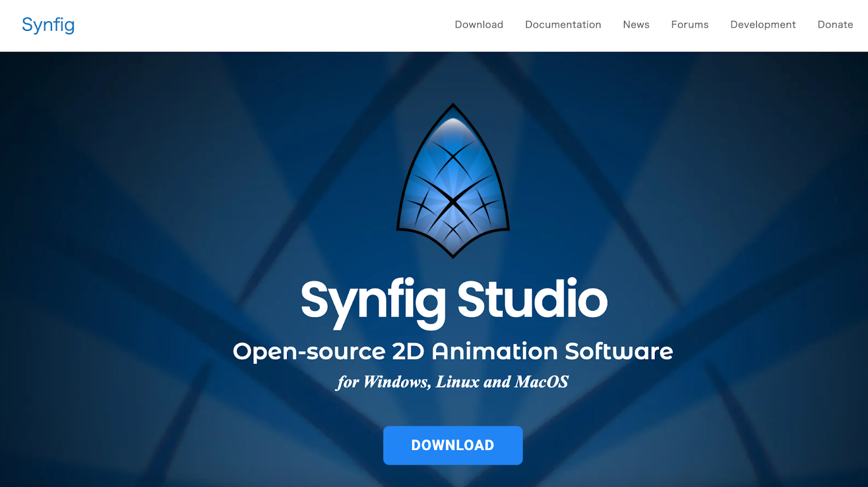Click the Synfig Studio logo emblem
This screenshot has width=868, height=487.
(x=453, y=181)
